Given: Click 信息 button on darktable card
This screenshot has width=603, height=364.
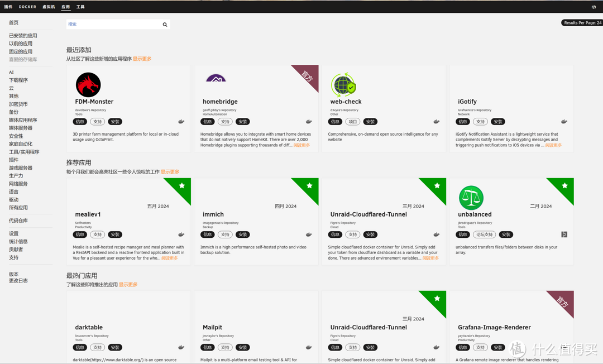Looking at the screenshot, I should [x=80, y=347].
